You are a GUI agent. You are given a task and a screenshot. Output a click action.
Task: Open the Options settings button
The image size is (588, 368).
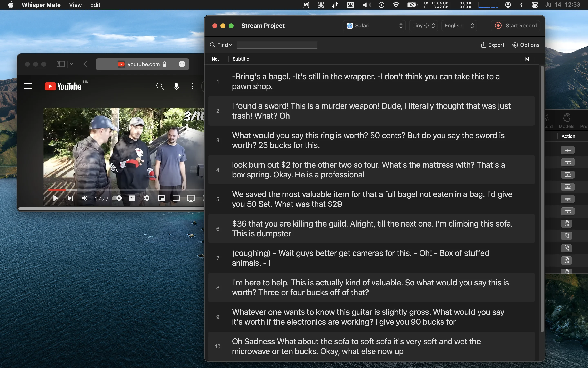coord(526,45)
